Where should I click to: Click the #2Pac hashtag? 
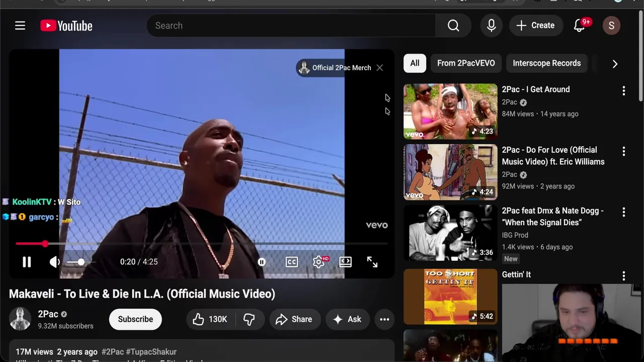click(112, 352)
